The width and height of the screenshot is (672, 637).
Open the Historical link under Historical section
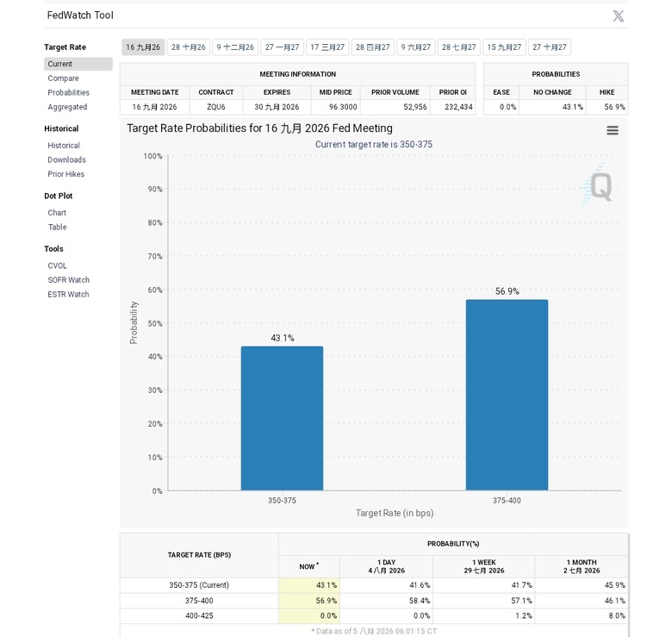pos(64,146)
